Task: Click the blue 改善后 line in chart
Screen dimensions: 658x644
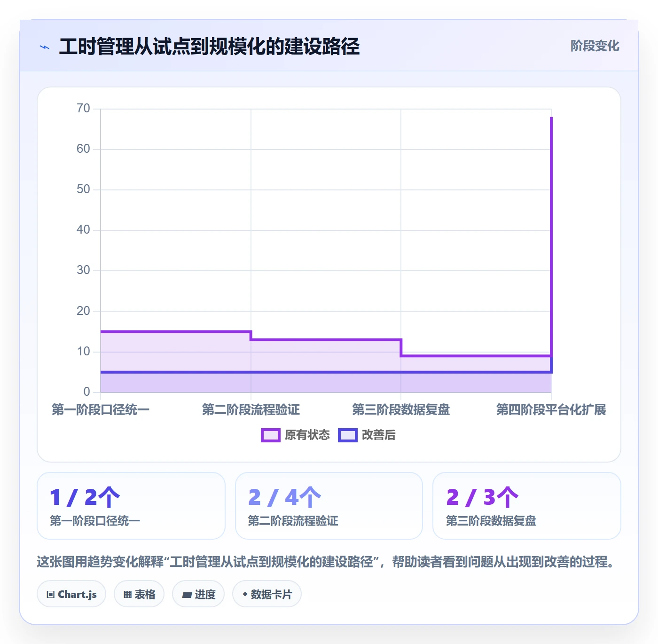Action: [x=326, y=372]
